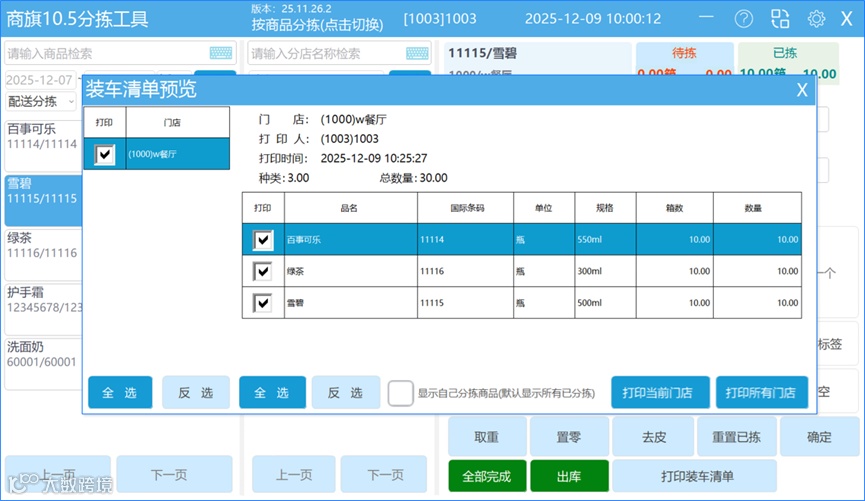The image size is (865, 501).
Task: Click 下一页 in store list pane
Action: 384,474
